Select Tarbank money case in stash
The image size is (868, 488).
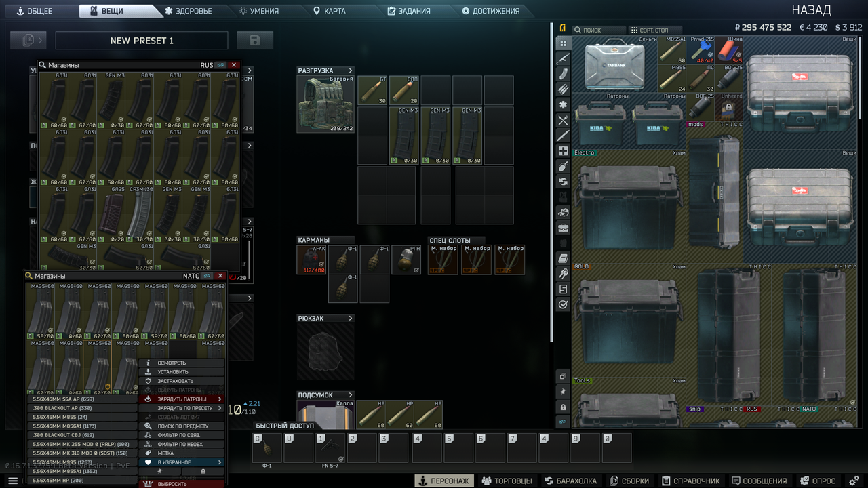pyautogui.click(x=615, y=64)
